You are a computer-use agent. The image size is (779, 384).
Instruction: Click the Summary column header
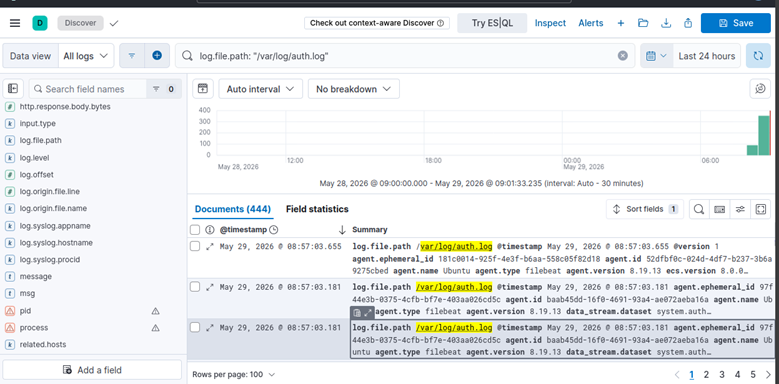(370, 230)
